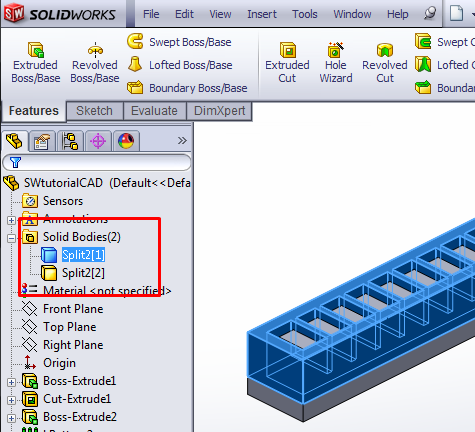Click the Lofted Cut icon
This screenshot has height=432, width=475.
[x=423, y=65]
